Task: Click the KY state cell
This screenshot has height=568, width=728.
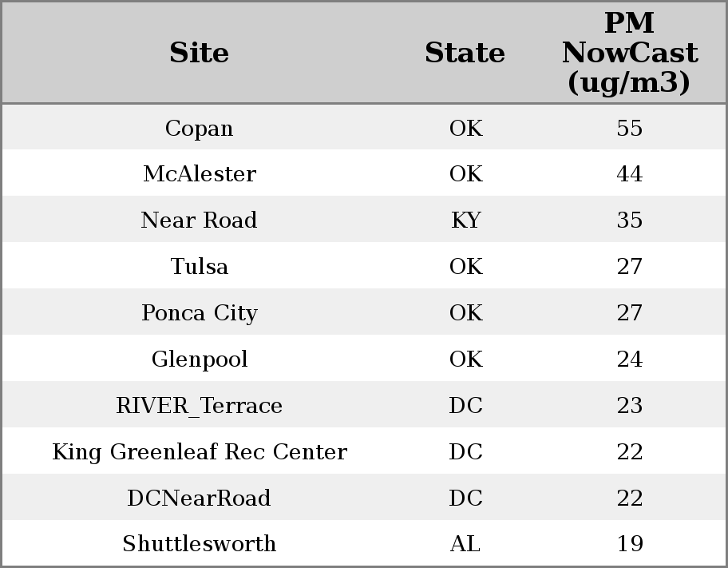Action: 465,220
